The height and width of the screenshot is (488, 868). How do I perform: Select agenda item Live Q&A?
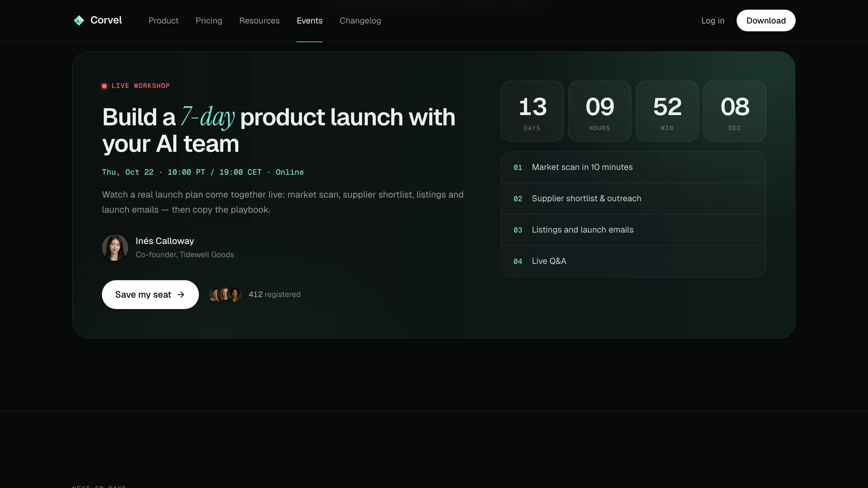tap(634, 261)
